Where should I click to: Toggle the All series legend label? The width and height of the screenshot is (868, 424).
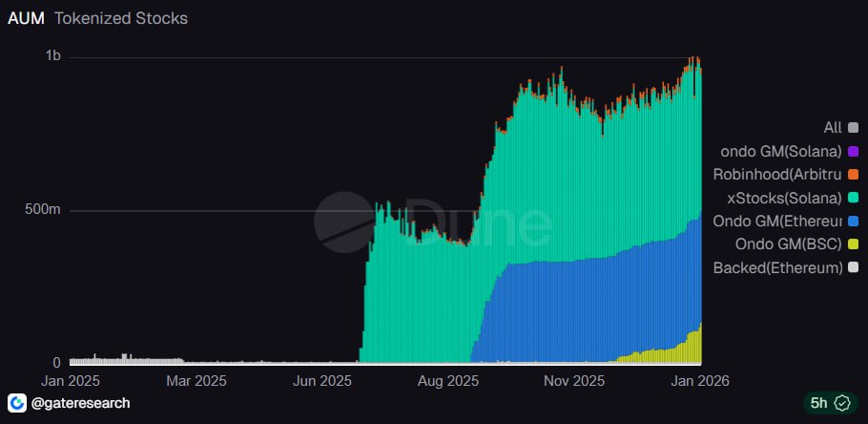tap(833, 128)
